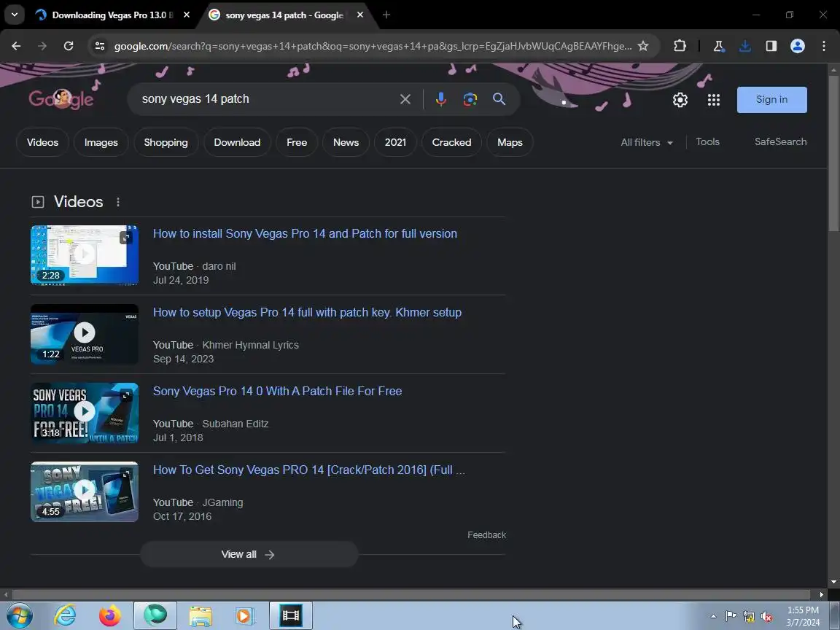Launch Internet Explorer from taskbar
The width and height of the screenshot is (840, 630).
coord(65,616)
